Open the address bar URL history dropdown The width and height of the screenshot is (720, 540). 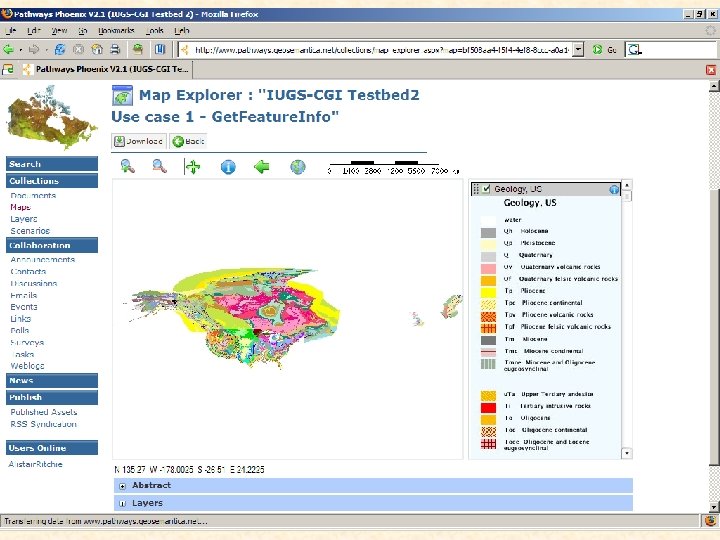pyautogui.click(x=579, y=49)
